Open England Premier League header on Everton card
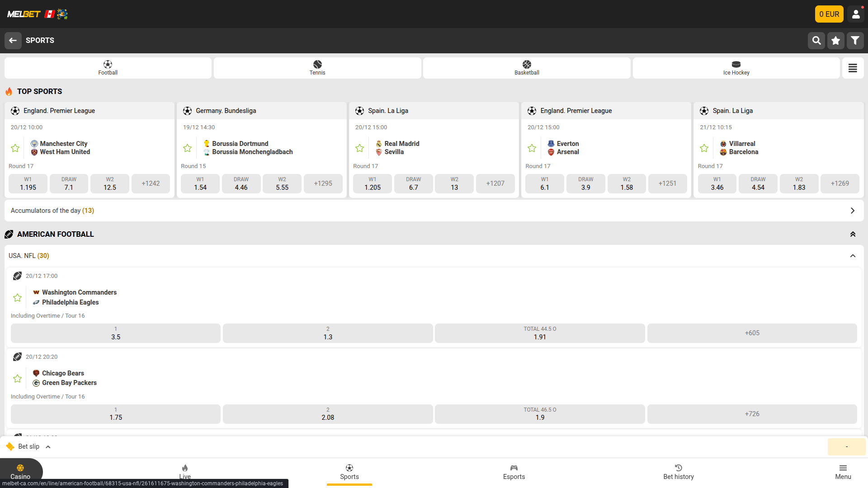Viewport: 868px width, 488px height. [x=606, y=111]
